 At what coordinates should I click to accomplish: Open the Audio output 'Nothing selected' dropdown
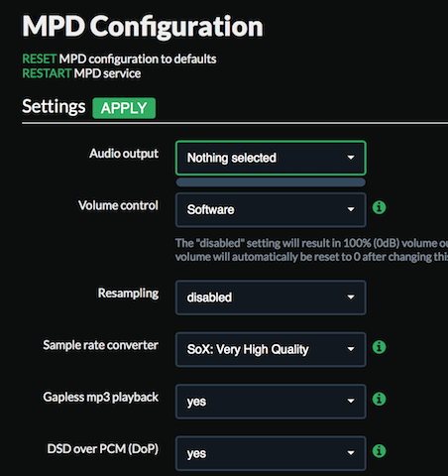pos(271,158)
